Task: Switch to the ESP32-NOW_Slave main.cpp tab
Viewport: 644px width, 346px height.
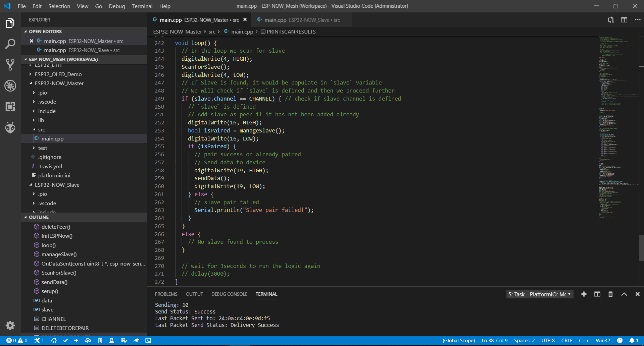Action: click(x=298, y=20)
